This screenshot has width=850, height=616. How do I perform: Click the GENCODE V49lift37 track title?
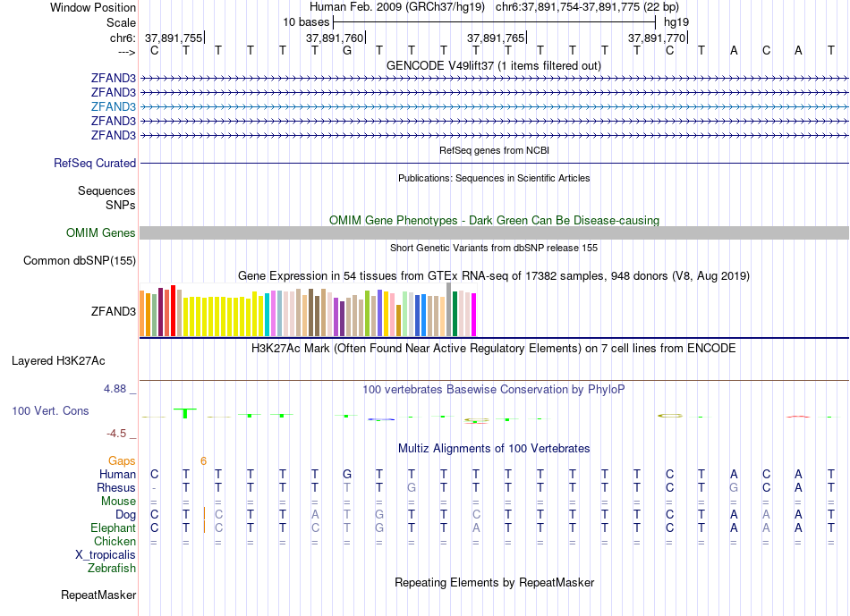(493, 66)
